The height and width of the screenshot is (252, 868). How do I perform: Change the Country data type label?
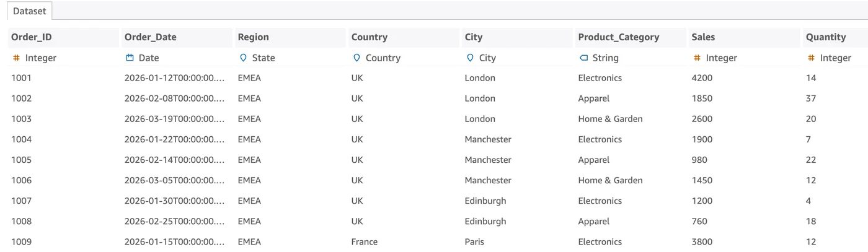click(x=383, y=58)
